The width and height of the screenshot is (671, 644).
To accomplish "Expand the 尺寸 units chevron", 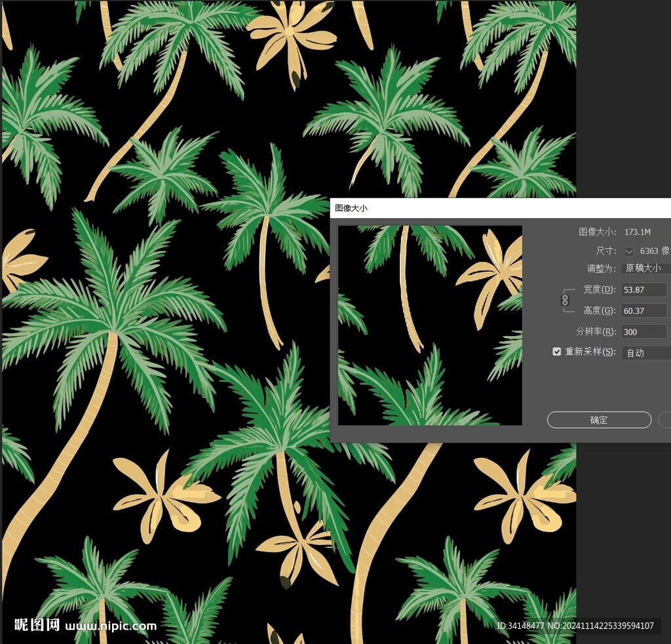I will click(629, 251).
